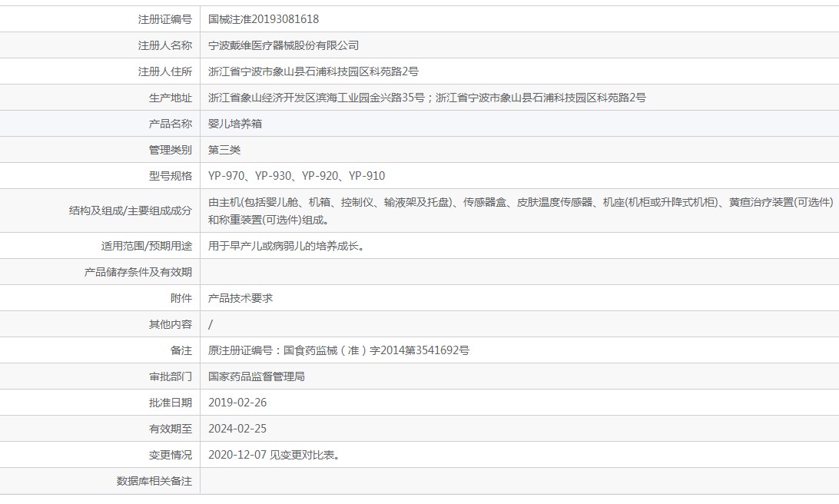Click approval date 2019-02-26
This screenshot has width=839, height=504.
(x=237, y=403)
